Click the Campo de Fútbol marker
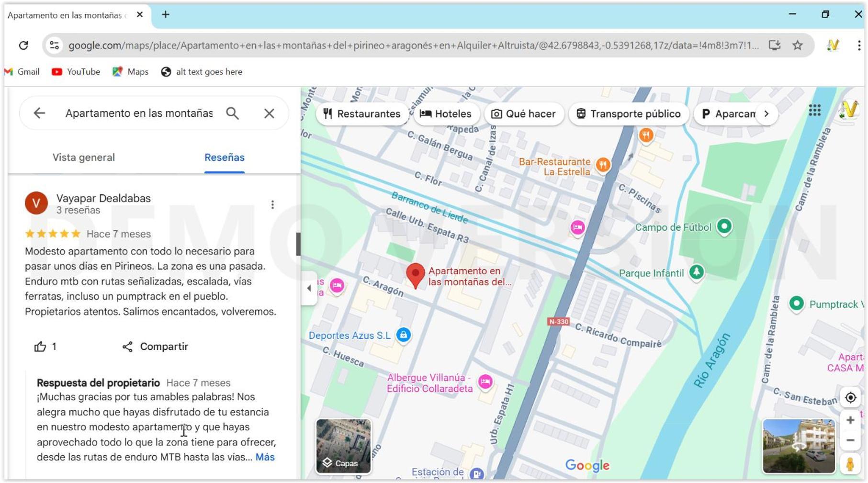 [x=724, y=226]
